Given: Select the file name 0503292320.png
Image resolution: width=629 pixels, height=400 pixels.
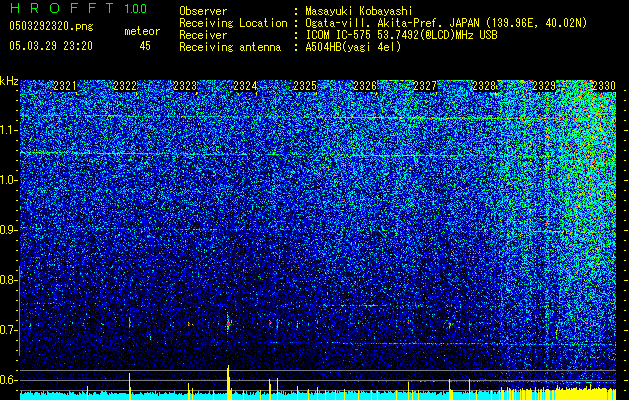Looking at the screenshot, I should 51,26.
